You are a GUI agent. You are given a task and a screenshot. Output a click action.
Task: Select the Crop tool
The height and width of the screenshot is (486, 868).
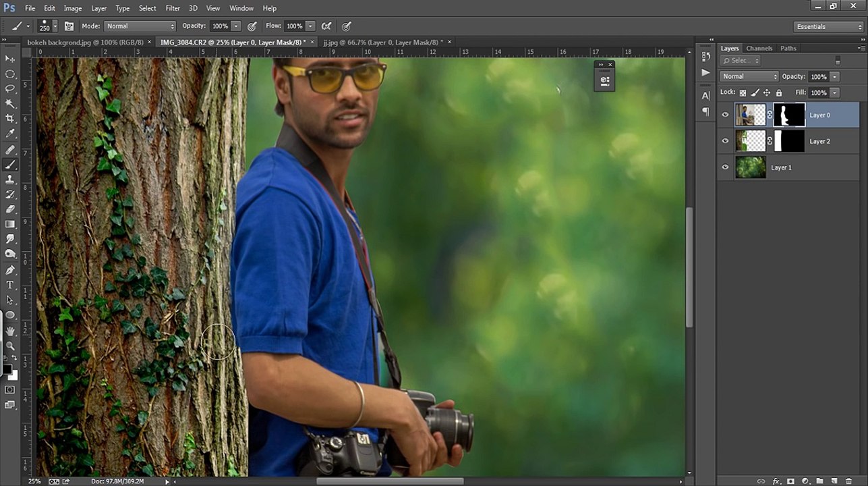point(10,118)
